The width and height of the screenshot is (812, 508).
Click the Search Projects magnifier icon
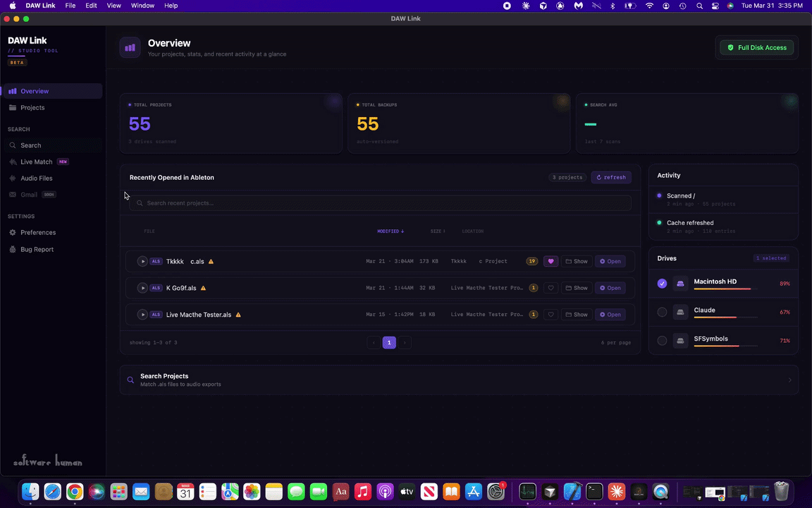pos(130,380)
